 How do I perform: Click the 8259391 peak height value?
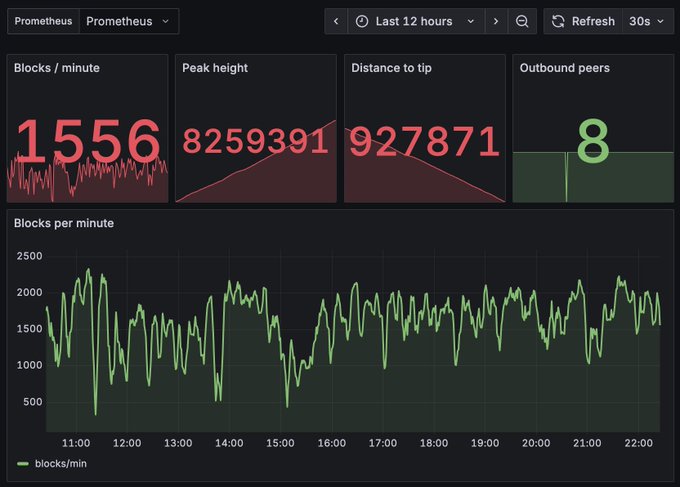tap(255, 141)
